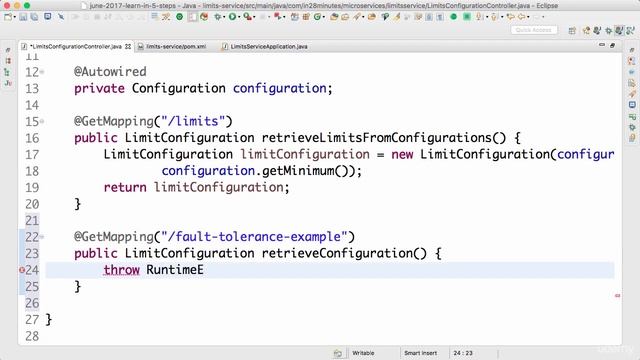Click the 'Writable' status bar entry

(363, 353)
